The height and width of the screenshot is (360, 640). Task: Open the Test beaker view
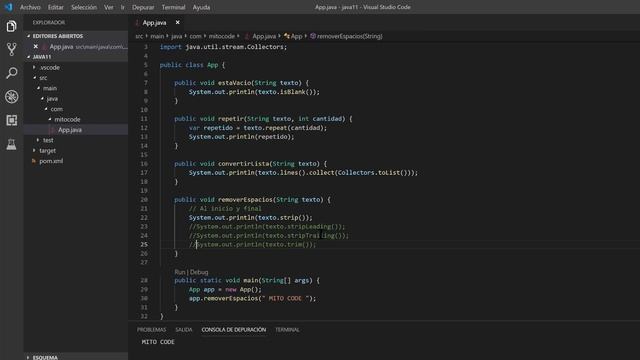click(x=11, y=144)
